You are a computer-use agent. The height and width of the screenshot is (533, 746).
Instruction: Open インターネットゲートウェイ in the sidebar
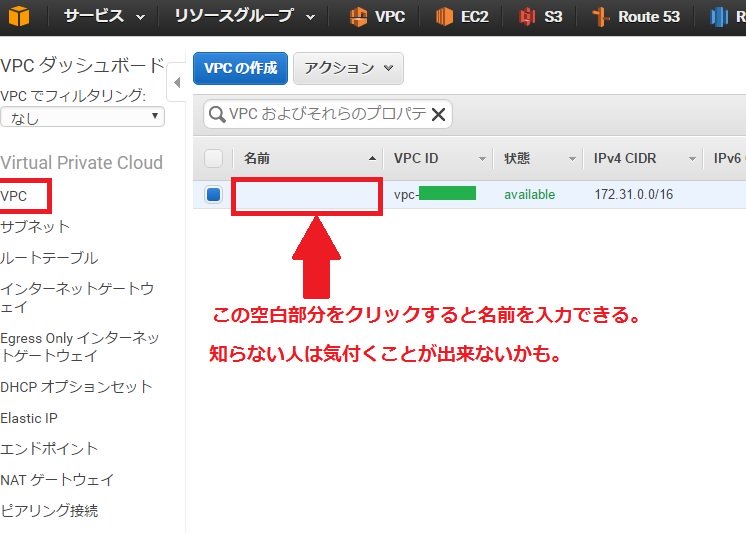coord(77,297)
